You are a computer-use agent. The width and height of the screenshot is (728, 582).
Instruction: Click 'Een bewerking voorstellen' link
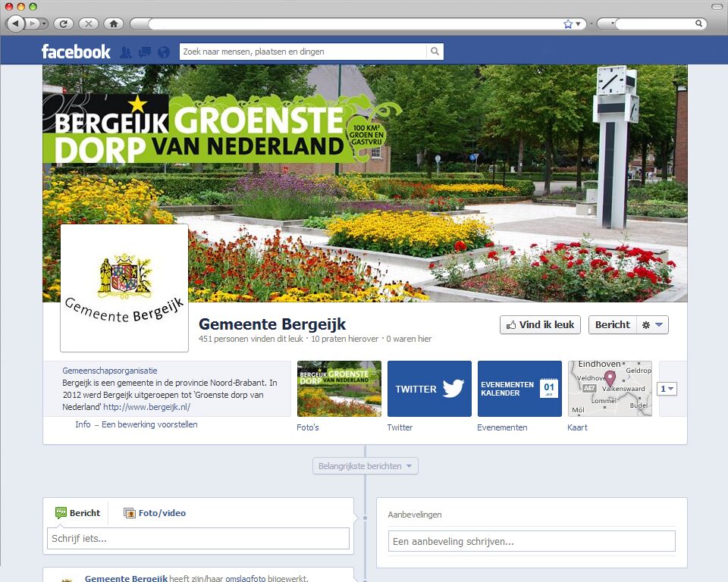click(x=149, y=424)
